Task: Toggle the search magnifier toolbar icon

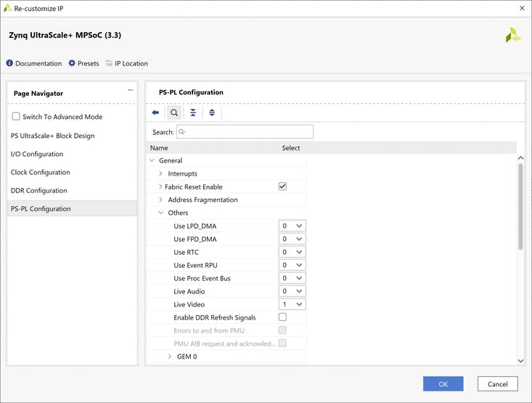Action: 174,113
